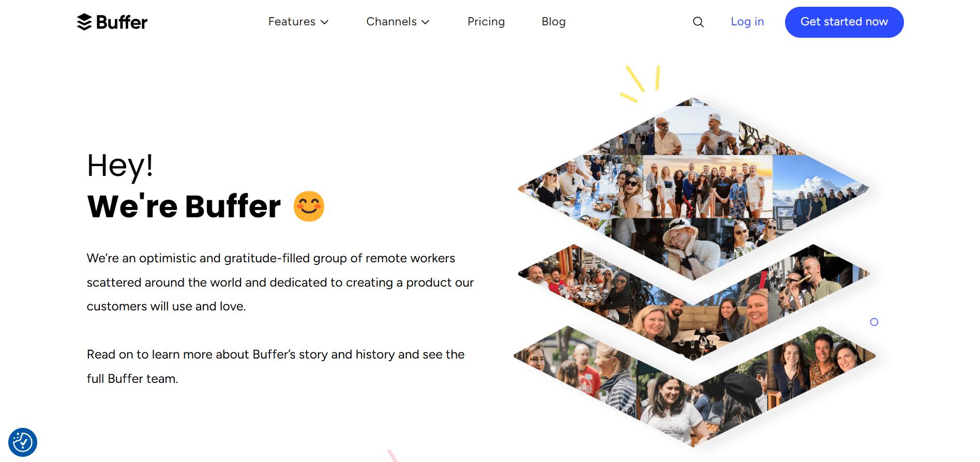Image resolution: width=980 pixels, height=462 pixels.
Task: Click the We're Buffer heading
Action: pos(184,206)
